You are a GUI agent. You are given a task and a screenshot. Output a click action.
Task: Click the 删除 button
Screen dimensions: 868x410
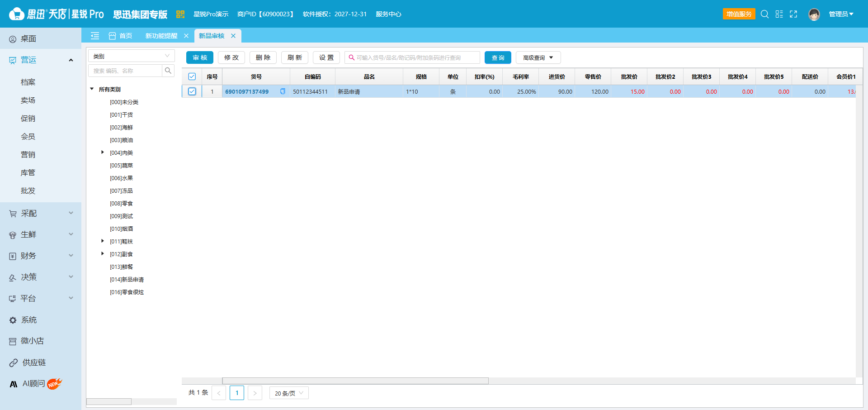pyautogui.click(x=263, y=57)
